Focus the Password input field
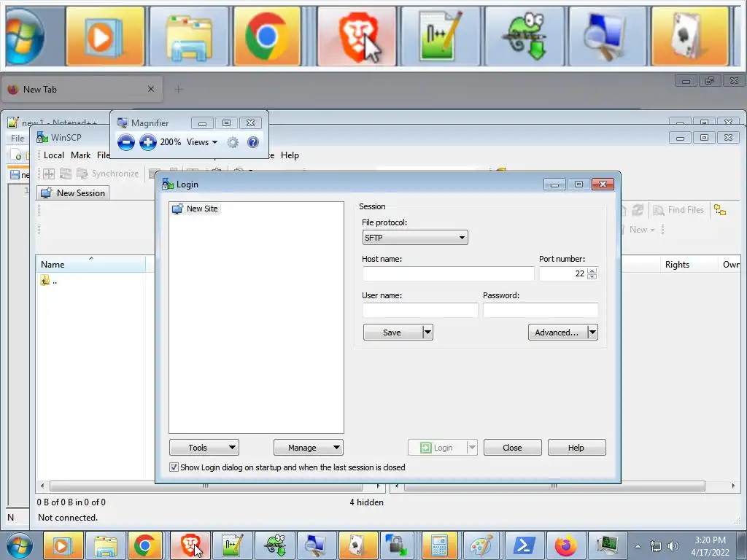 pyautogui.click(x=541, y=310)
